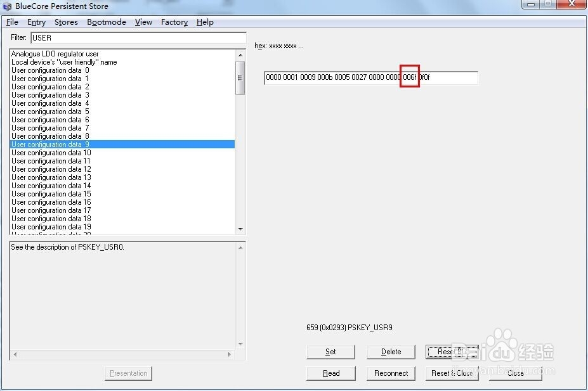Click the Set button
Screen dimensions: 588x391
click(x=330, y=352)
